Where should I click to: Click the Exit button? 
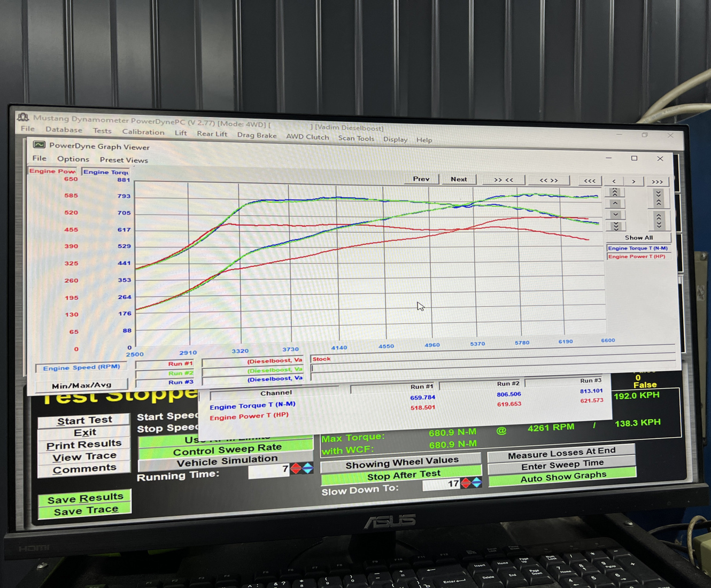point(85,432)
